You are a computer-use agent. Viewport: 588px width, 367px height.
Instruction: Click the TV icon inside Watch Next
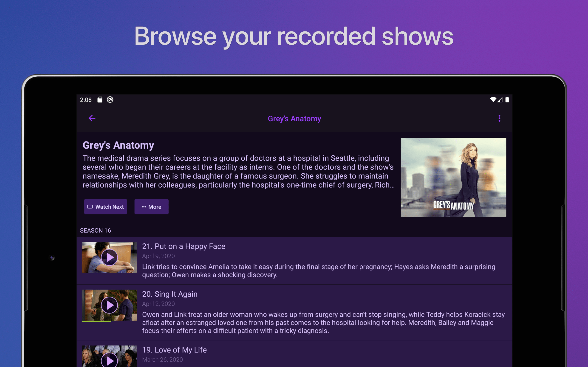click(90, 207)
